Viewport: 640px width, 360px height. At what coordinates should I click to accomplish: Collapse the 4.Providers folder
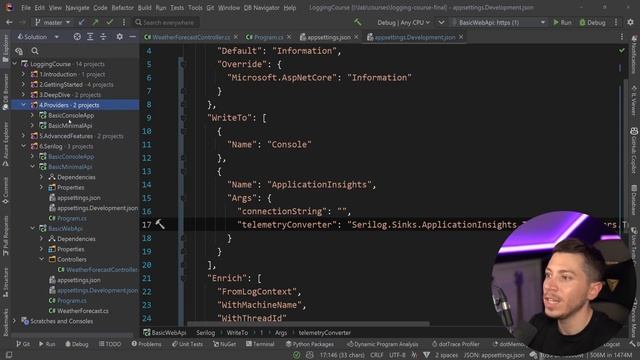coord(23,105)
